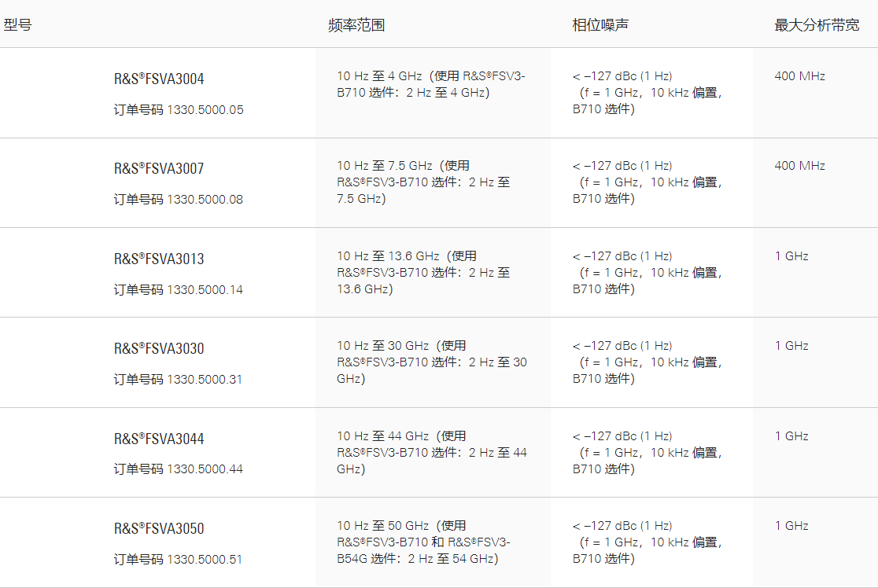The height and width of the screenshot is (588, 878).
Task: Select order number 1330.5000.31
Action: 205,380
